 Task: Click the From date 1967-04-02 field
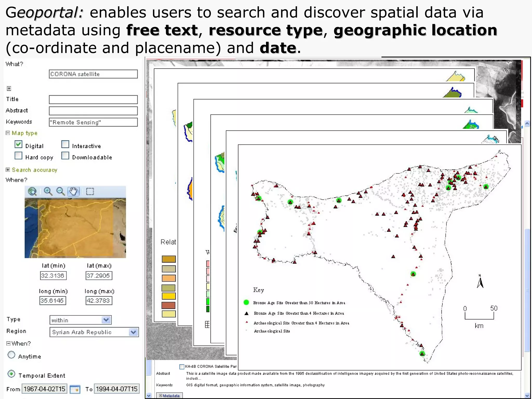44,389
